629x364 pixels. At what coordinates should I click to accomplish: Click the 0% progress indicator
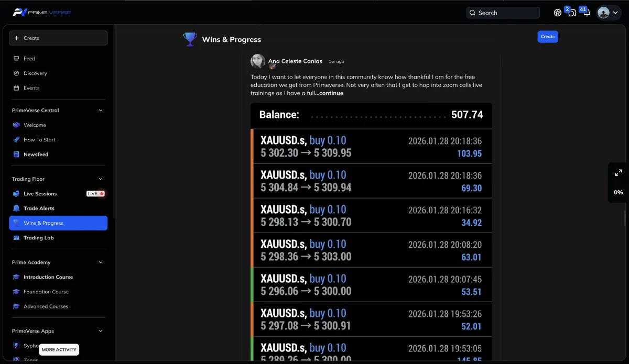619,192
